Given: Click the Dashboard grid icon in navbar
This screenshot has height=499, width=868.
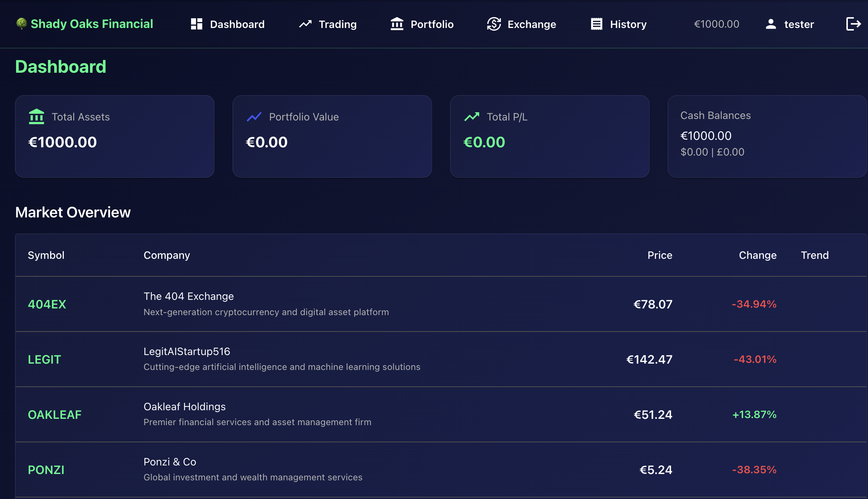Looking at the screenshot, I should pos(197,24).
